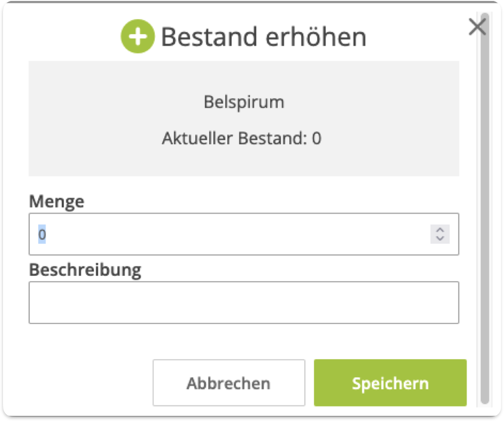Click the 0 after Aktueller Bestand
The height and width of the screenshot is (422, 504).
(x=316, y=138)
